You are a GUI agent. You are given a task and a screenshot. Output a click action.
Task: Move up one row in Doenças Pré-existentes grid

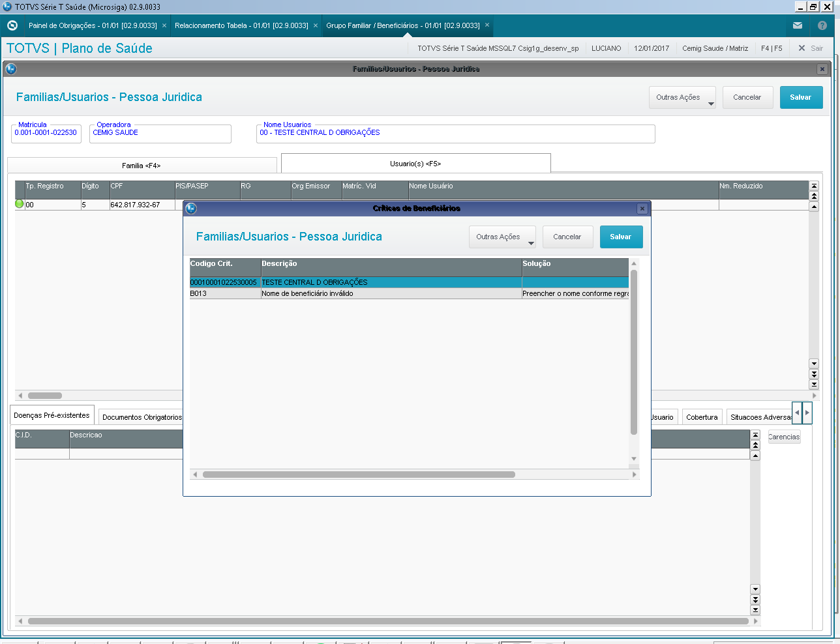pos(755,456)
